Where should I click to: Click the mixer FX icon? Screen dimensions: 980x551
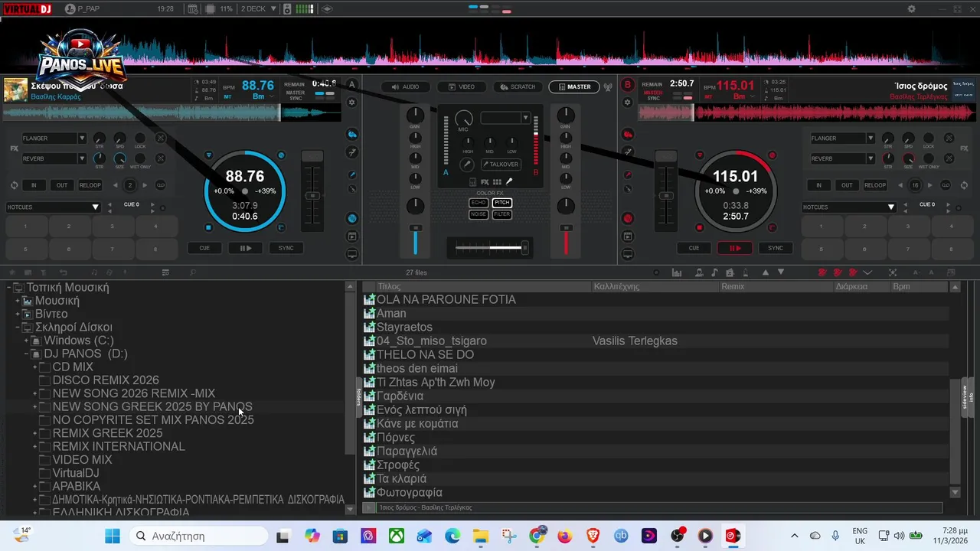pos(485,182)
